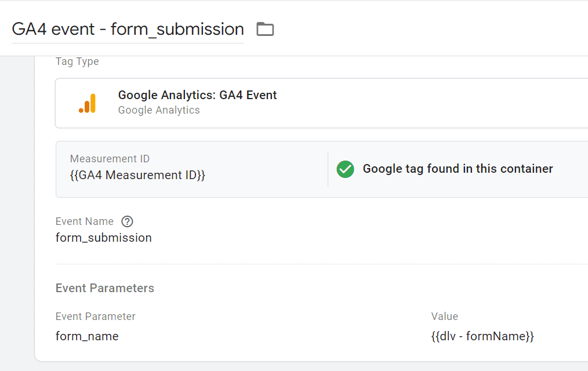Click the 'Event Parameters' section heading
Viewport: 588px width, 371px height.
(x=105, y=288)
